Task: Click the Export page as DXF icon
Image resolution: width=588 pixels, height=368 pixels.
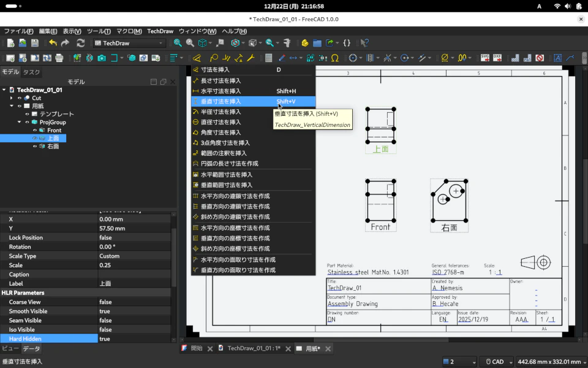Action: [497, 58]
